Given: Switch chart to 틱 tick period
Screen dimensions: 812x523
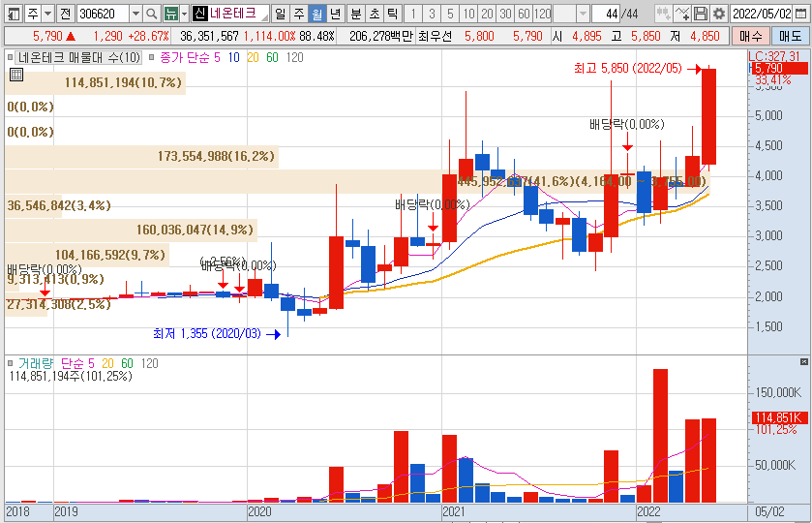Looking at the screenshot, I should (393, 14).
